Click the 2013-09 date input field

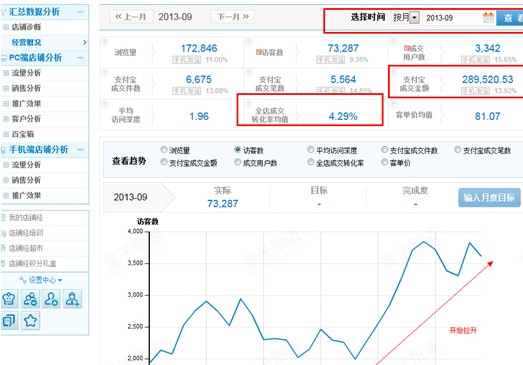[453, 18]
